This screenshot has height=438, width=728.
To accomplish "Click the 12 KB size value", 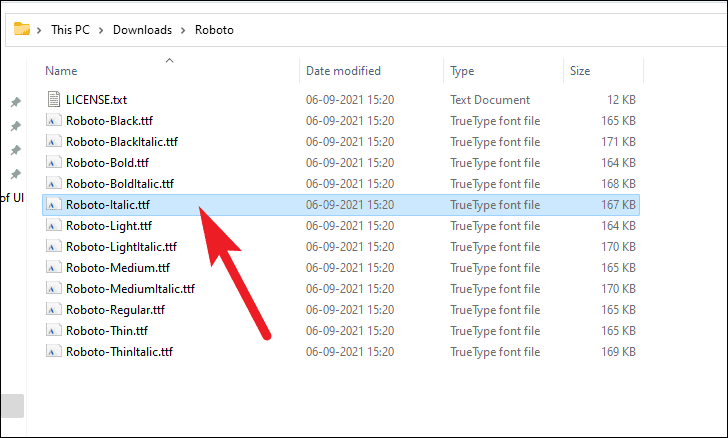I will pos(621,99).
